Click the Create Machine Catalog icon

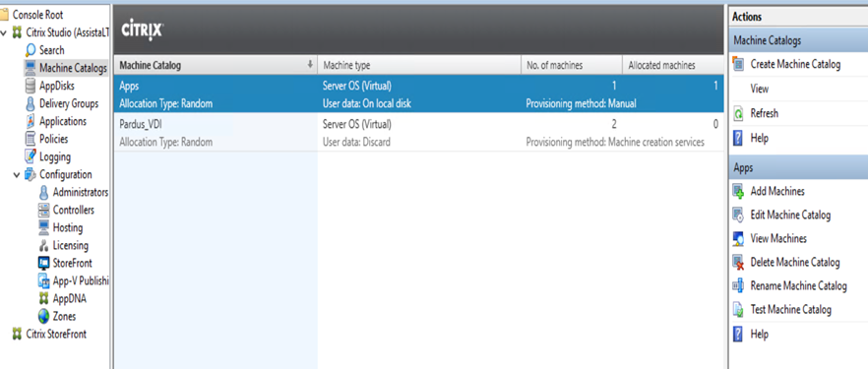(x=738, y=64)
